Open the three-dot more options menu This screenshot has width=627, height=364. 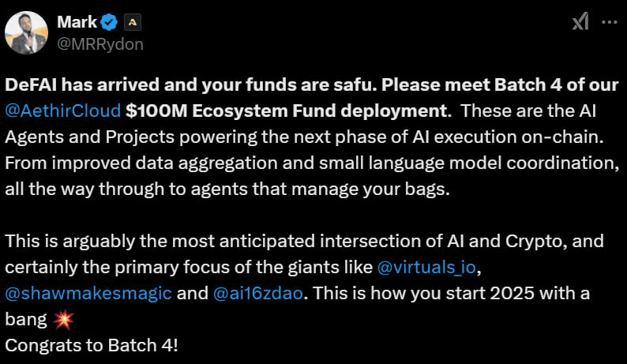coord(610,22)
